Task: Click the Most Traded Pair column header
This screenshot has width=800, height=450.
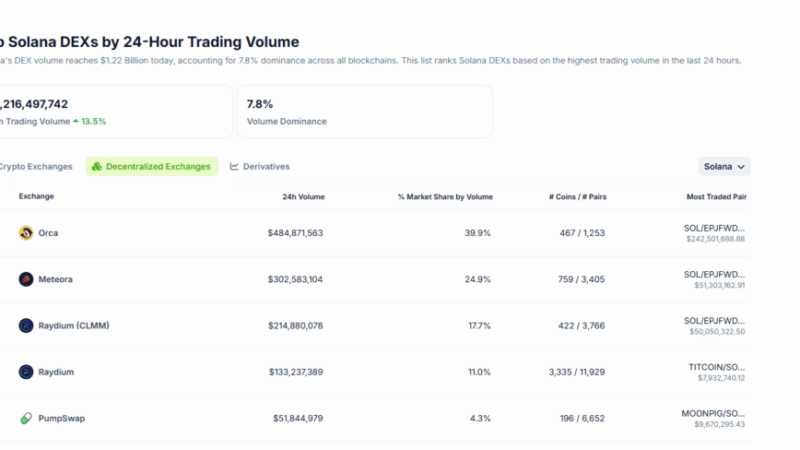Action: pos(716,196)
